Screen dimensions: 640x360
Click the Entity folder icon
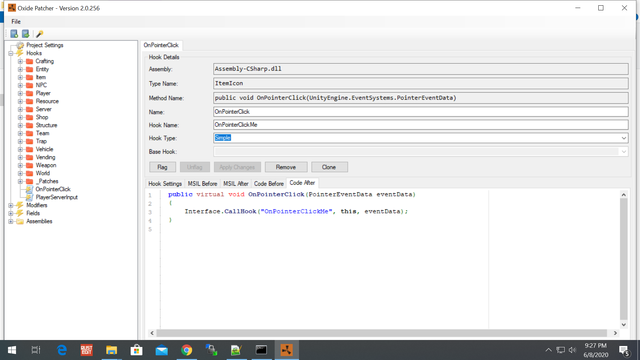(x=29, y=69)
